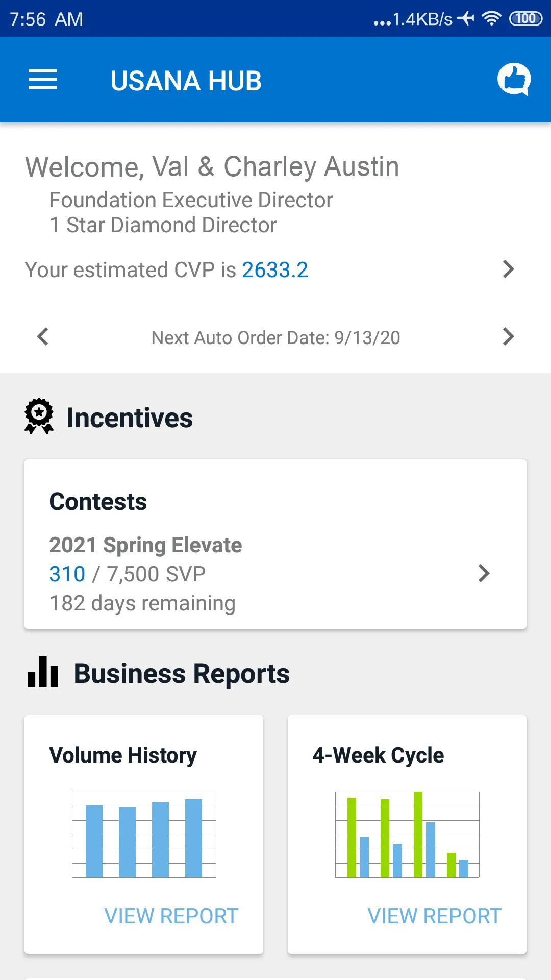Select the Contests card heading
This screenshot has height=980, width=551.
(x=98, y=502)
